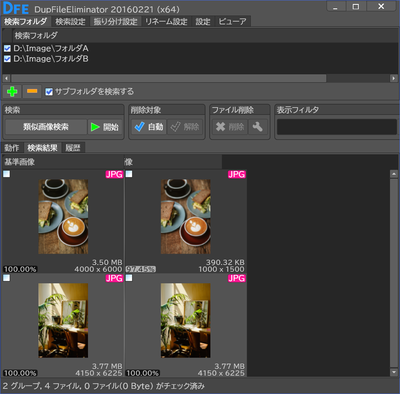Open the 履歴 tab

click(x=73, y=148)
